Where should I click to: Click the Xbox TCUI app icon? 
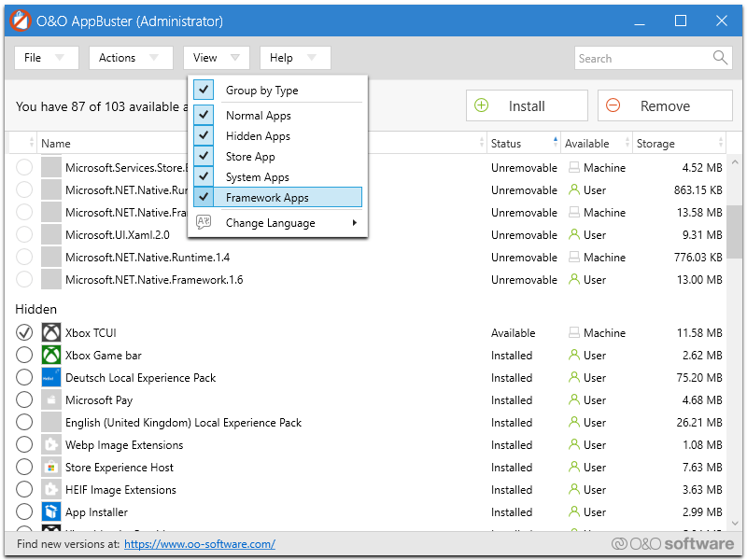pos(51,332)
